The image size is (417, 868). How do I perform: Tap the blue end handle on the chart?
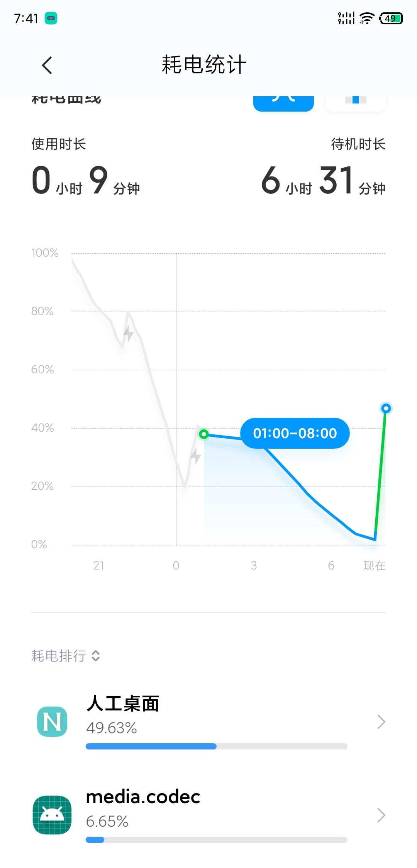pyautogui.click(x=386, y=408)
